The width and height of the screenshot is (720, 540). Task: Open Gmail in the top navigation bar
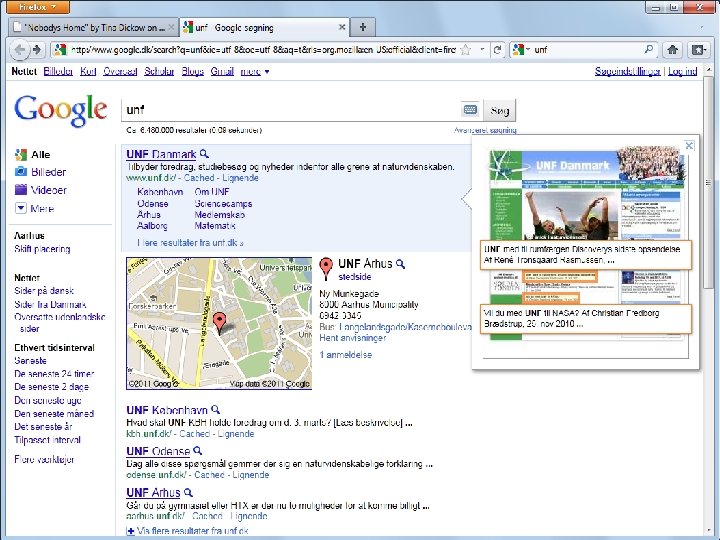[x=222, y=72]
